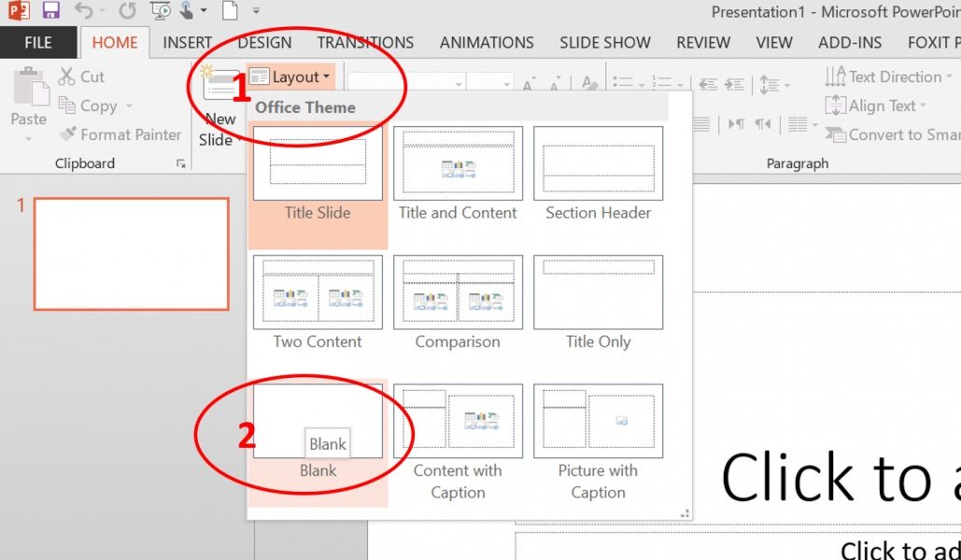Click the Text Direction button

887,77
